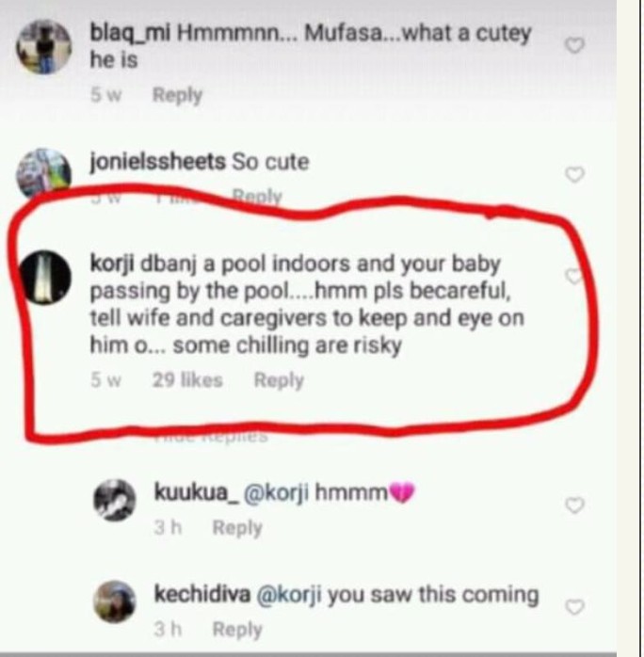View the 29 likes on korji's comment
644x657 pixels.
(x=187, y=380)
